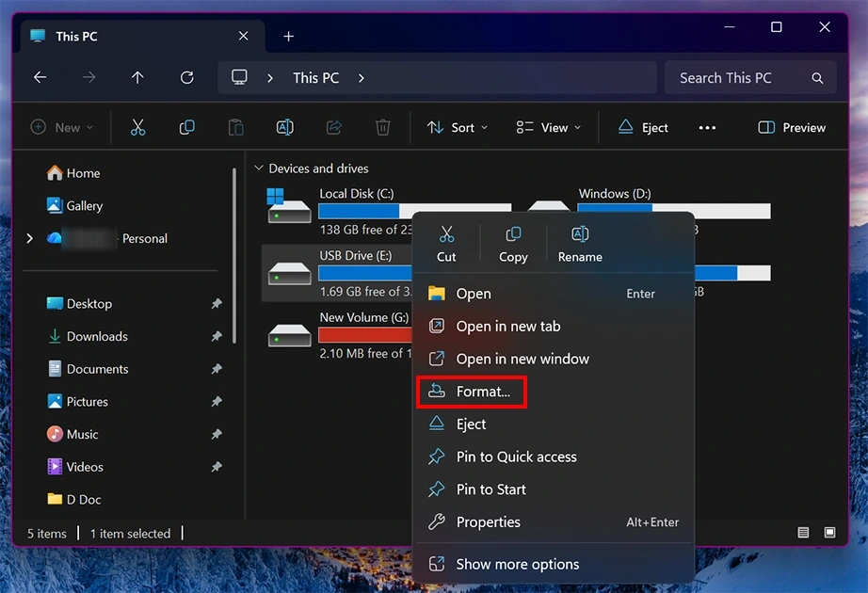Collapse the Devices and drives group
Screen dimensions: 868x593
click(x=258, y=168)
